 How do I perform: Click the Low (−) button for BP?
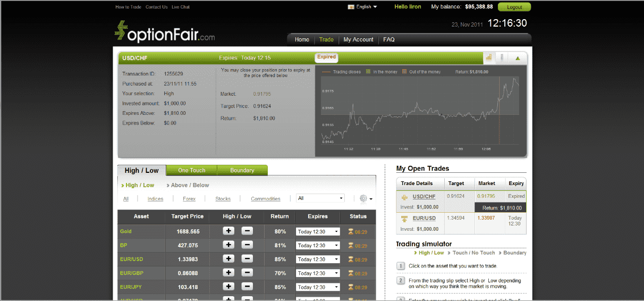(x=247, y=245)
